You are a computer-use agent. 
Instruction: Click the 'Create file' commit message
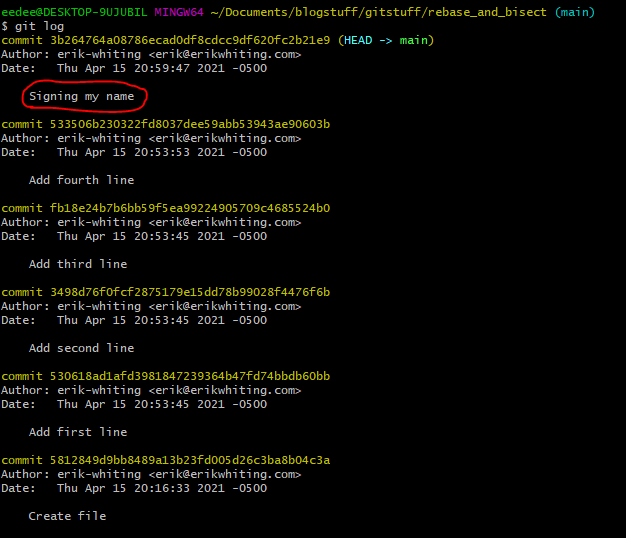coord(67,516)
